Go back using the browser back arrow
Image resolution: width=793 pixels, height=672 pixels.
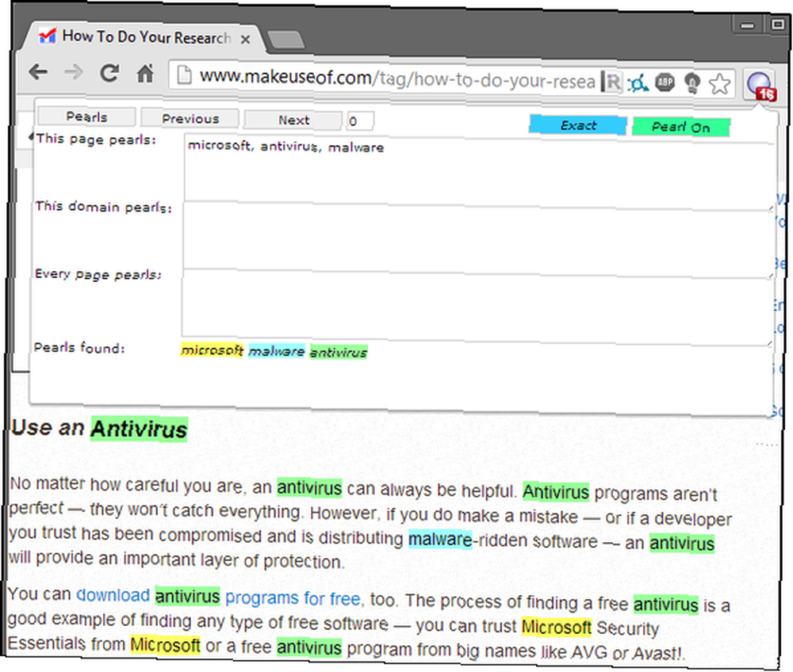coord(38,72)
